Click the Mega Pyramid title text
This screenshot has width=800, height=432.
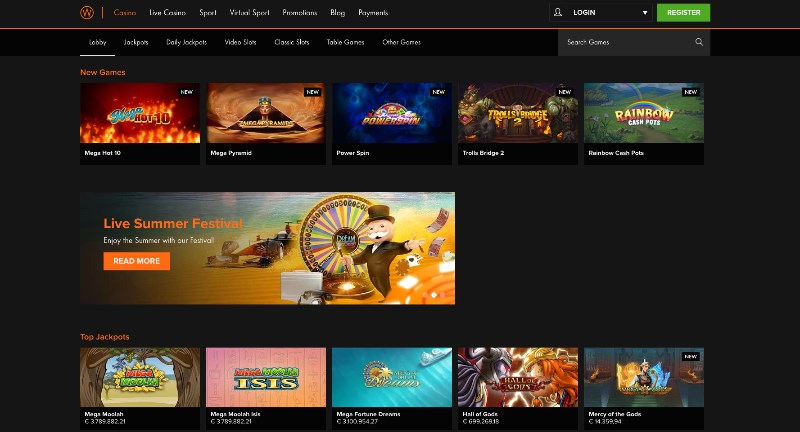coord(231,153)
